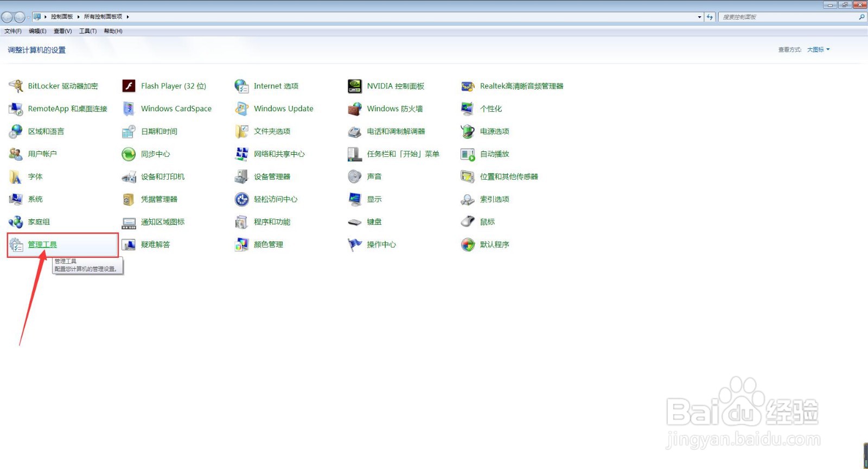Expand the 大图标 view mode dropdown
The image size is (868, 469).
click(x=818, y=49)
